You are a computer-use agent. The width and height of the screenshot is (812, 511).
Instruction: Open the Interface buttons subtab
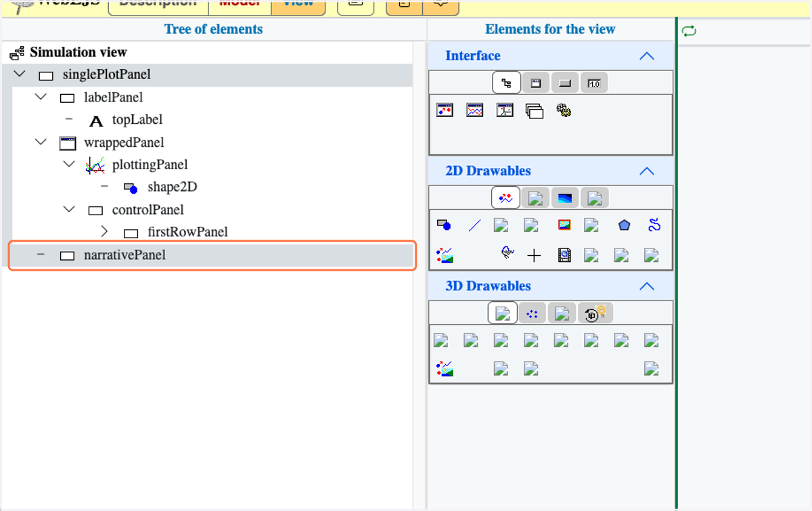pos(564,83)
